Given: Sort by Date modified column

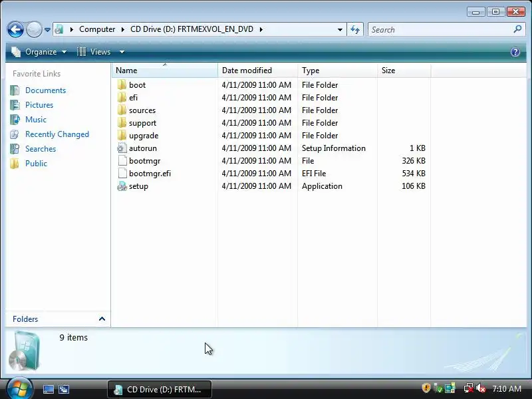Looking at the screenshot, I should coord(257,70).
